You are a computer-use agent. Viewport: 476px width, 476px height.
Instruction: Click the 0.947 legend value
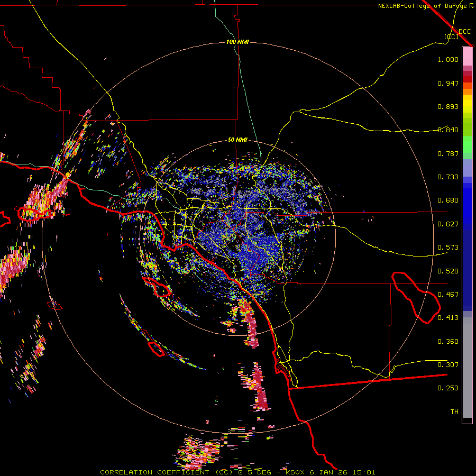[x=448, y=83]
